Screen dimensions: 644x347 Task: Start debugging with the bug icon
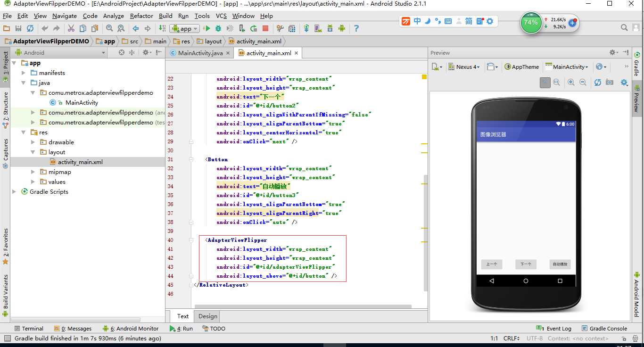[218, 29]
